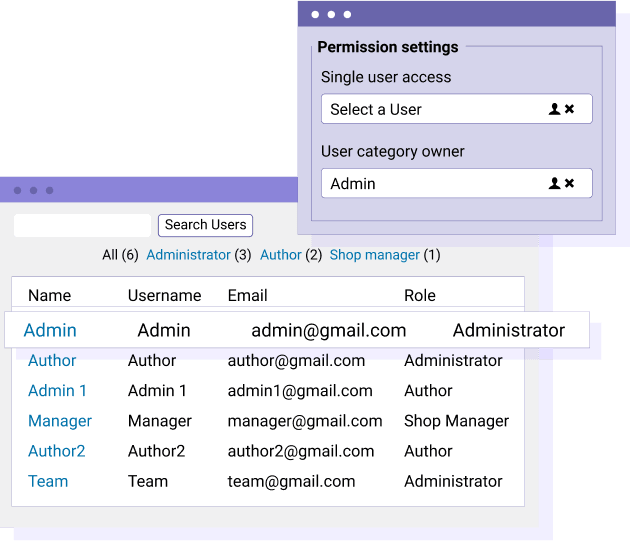The width and height of the screenshot is (630, 541).
Task: Clear the Select a User field
Action: click(x=570, y=109)
